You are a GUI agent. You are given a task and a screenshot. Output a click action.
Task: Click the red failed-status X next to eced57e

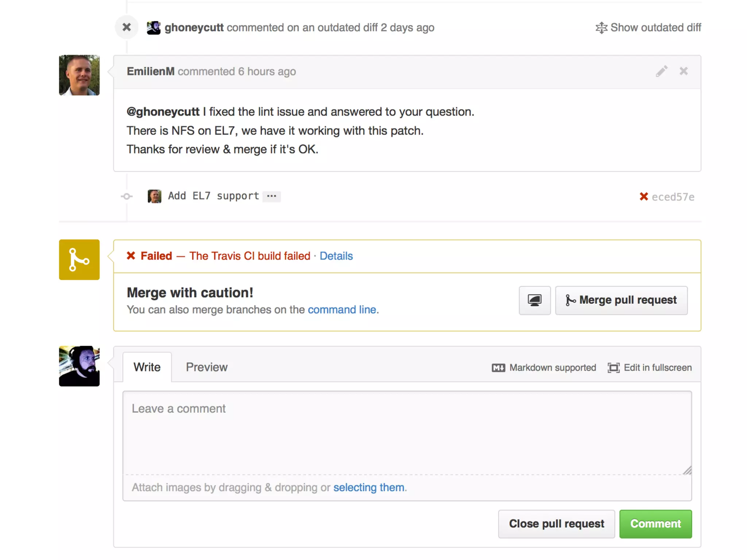(643, 197)
